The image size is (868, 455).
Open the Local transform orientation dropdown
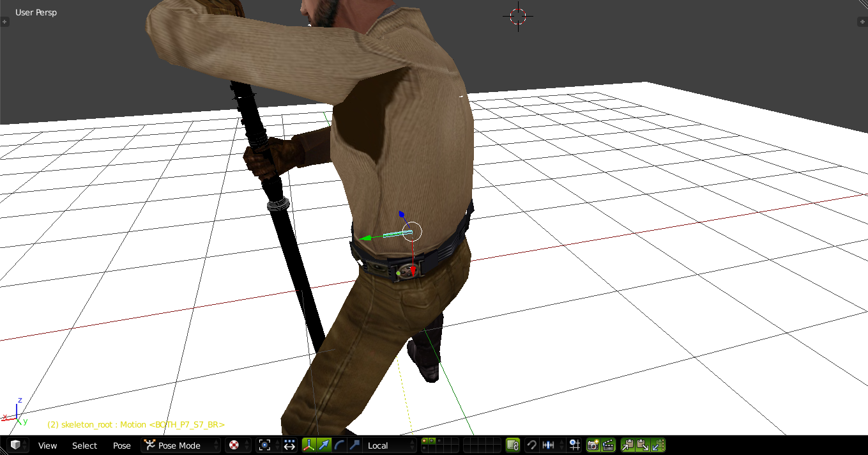390,445
